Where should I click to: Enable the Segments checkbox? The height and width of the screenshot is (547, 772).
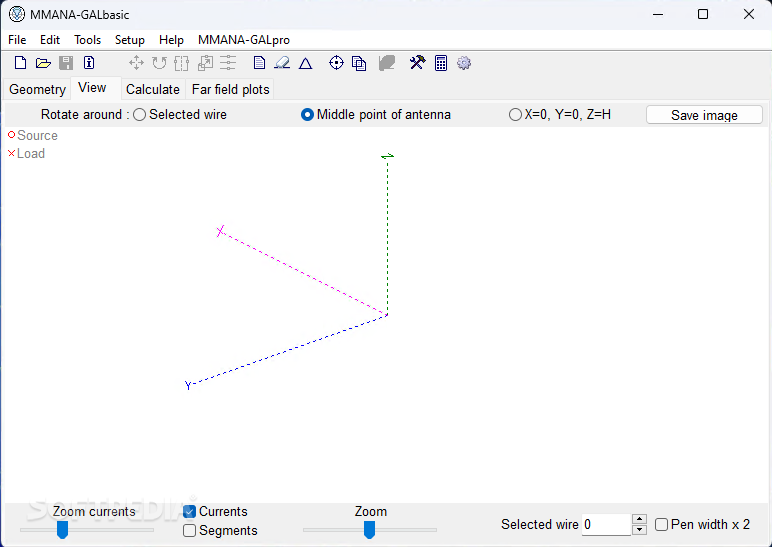pos(190,531)
